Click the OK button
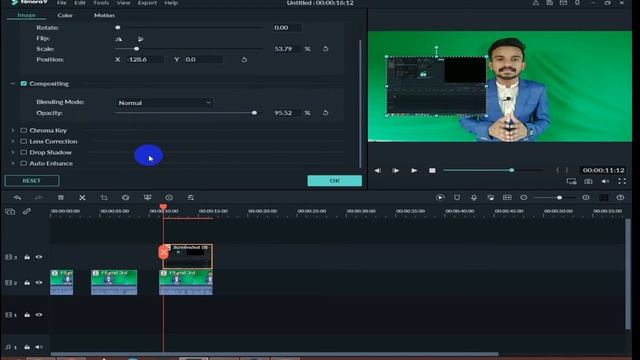 pyautogui.click(x=335, y=180)
